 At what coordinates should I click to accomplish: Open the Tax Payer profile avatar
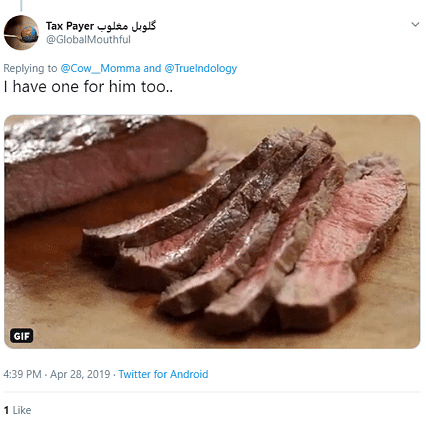coord(21,33)
